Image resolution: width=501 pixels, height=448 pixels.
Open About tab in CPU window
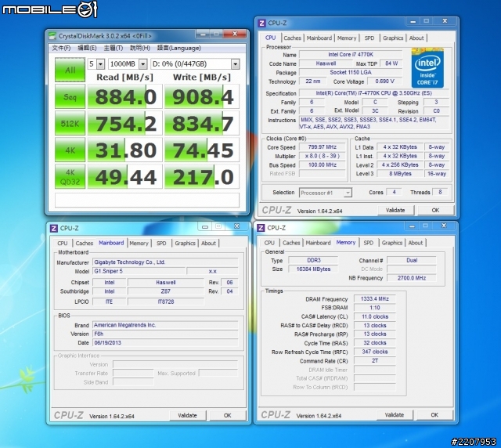416,38
